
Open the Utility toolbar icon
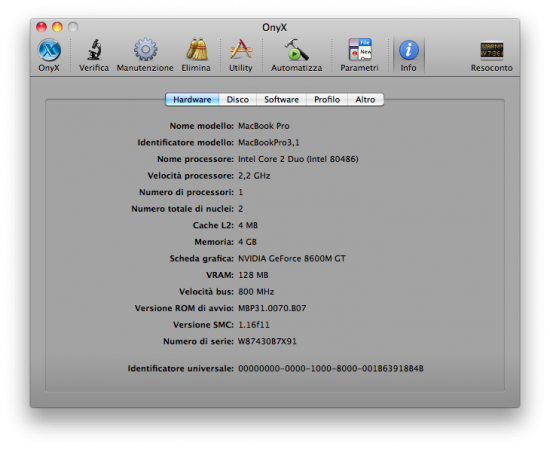pos(241,55)
